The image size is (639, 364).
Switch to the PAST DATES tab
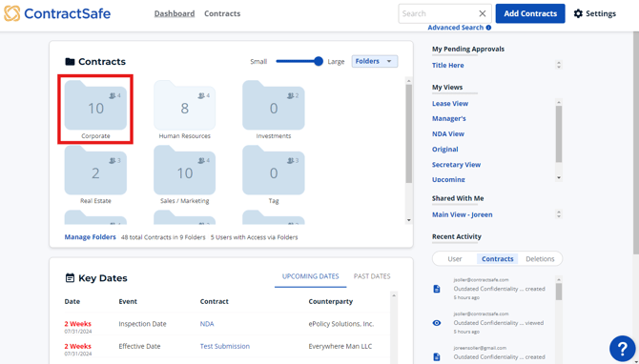click(372, 276)
